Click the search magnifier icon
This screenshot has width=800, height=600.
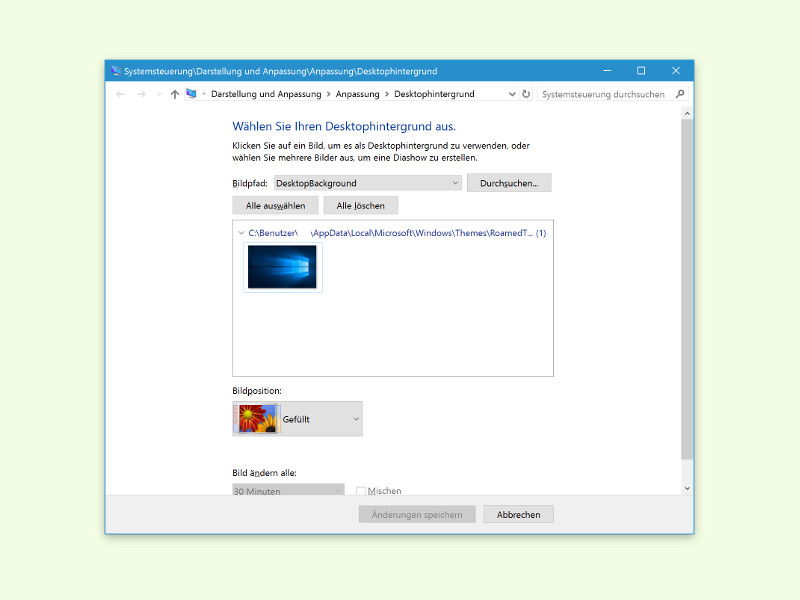tap(680, 94)
